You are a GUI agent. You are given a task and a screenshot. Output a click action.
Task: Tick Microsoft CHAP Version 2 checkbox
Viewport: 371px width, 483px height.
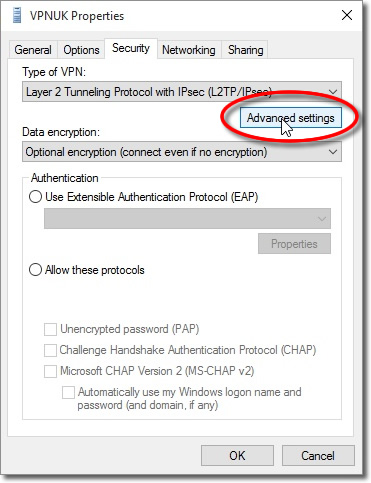click(50, 371)
